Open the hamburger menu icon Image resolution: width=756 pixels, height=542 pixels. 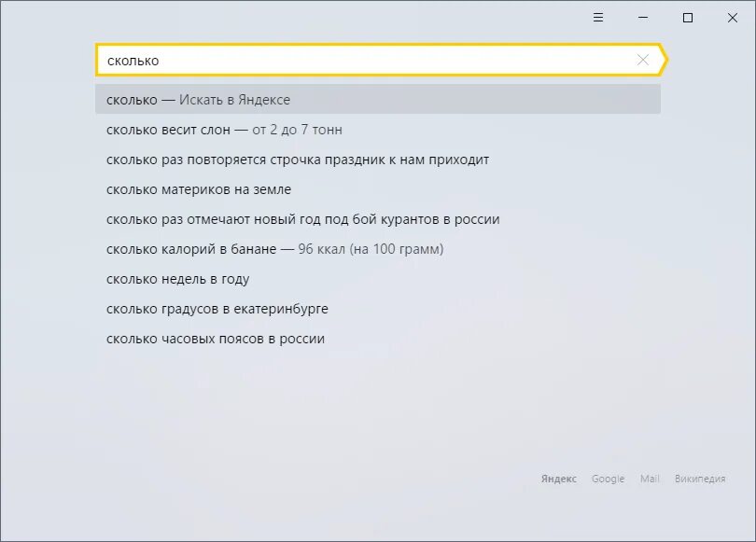pos(598,18)
